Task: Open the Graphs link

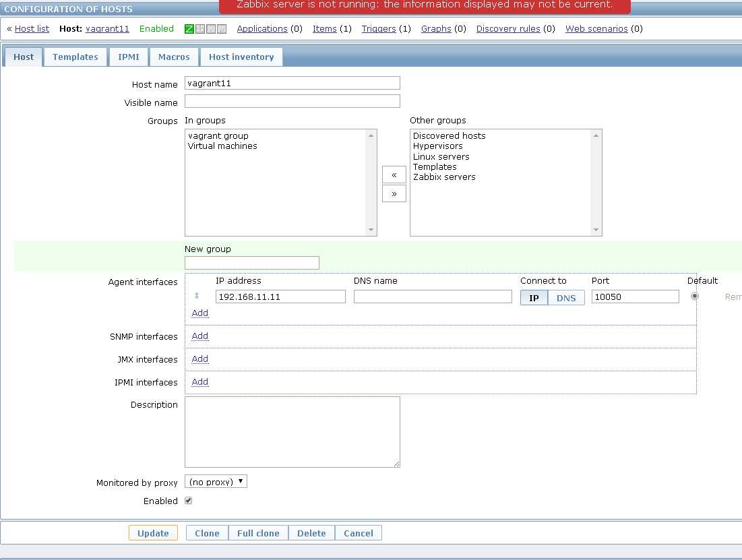Action: point(436,29)
